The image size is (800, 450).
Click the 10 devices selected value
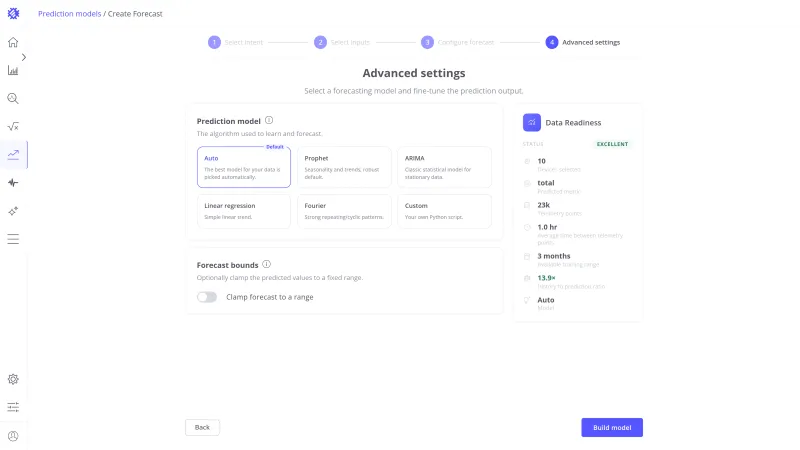[x=541, y=161]
